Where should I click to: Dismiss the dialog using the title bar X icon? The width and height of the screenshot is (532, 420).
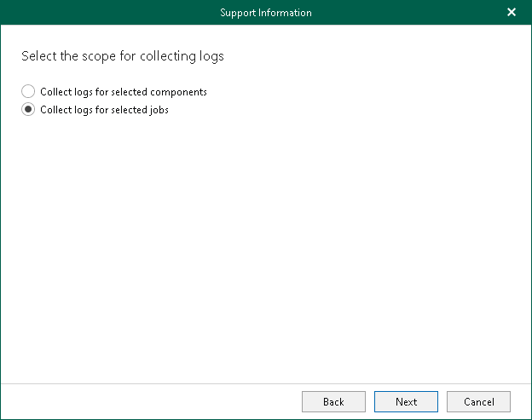pyautogui.click(x=512, y=12)
